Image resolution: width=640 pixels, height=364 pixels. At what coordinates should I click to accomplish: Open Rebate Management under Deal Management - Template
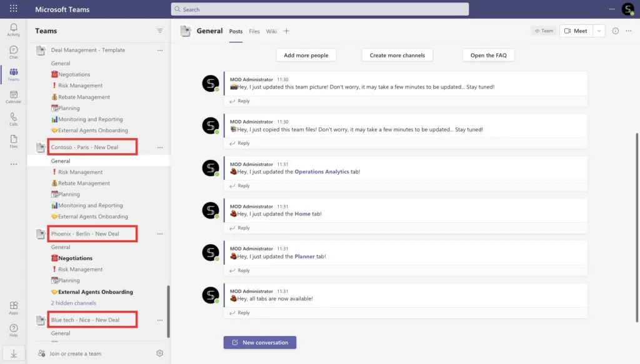point(81,97)
